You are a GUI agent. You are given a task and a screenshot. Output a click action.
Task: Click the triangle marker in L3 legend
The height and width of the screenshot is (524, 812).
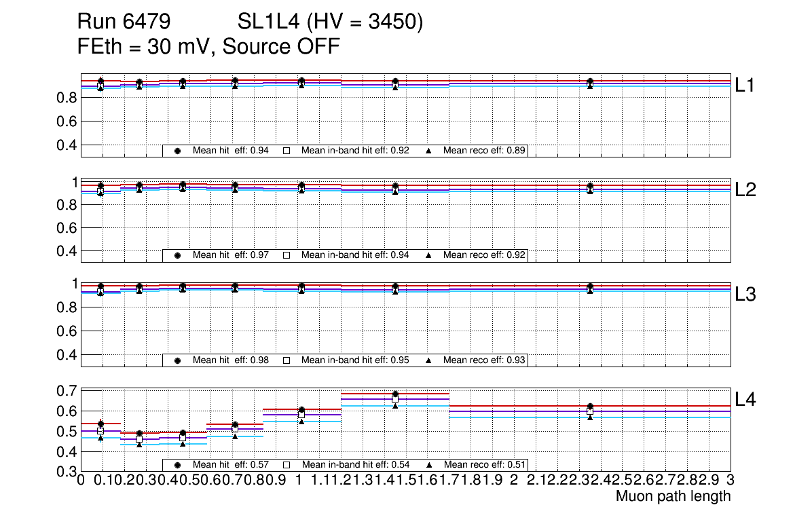[428, 360]
